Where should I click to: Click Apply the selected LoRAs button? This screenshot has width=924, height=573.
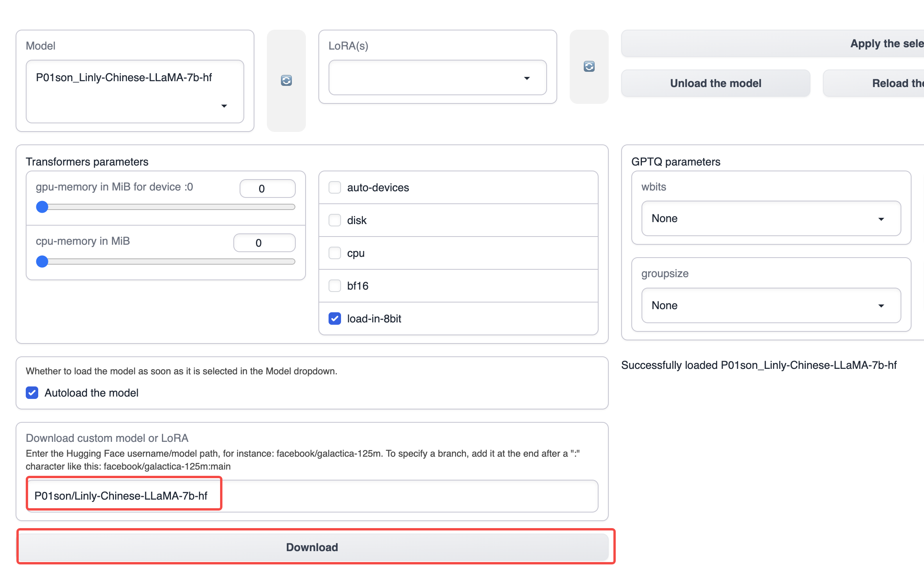point(773,43)
